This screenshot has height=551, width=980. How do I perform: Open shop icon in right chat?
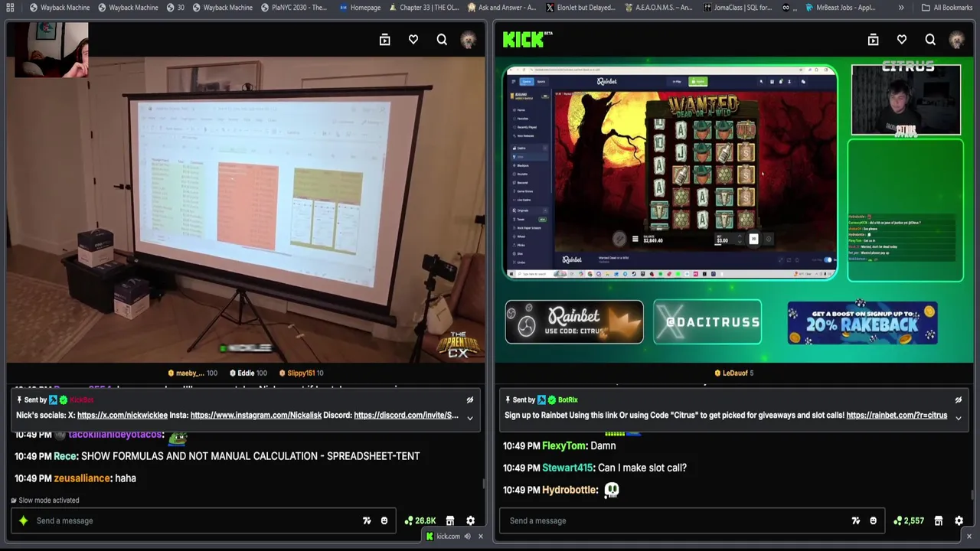pos(939,520)
